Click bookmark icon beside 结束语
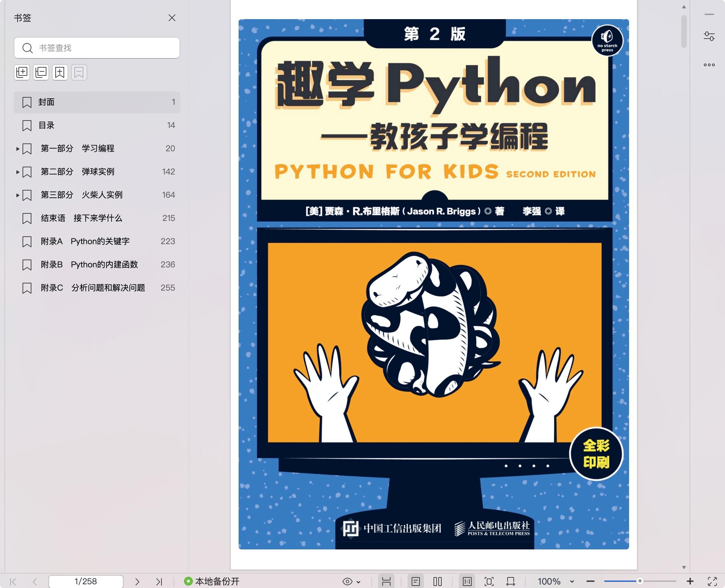The height and width of the screenshot is (588, 725). coord(27,219)
